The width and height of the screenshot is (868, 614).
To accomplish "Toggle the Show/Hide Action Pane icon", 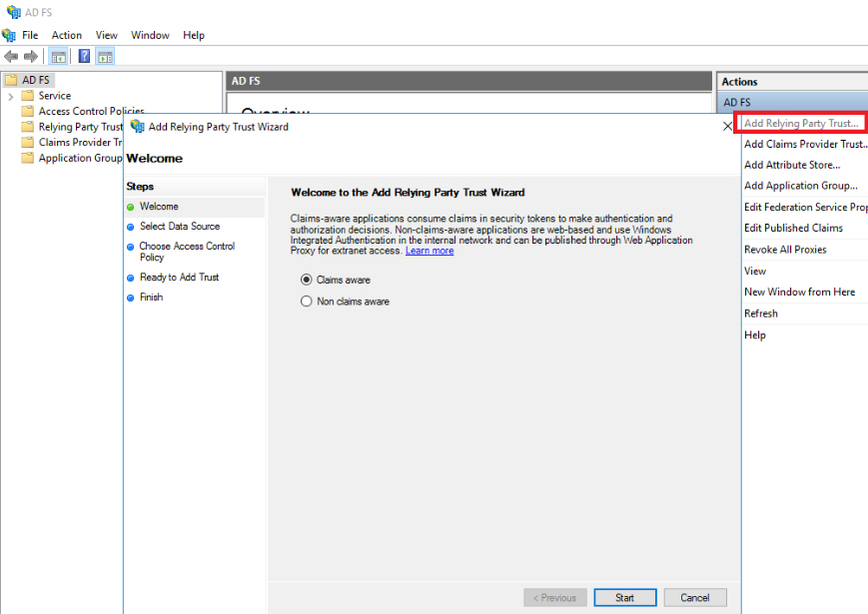I will click(105, 57).
